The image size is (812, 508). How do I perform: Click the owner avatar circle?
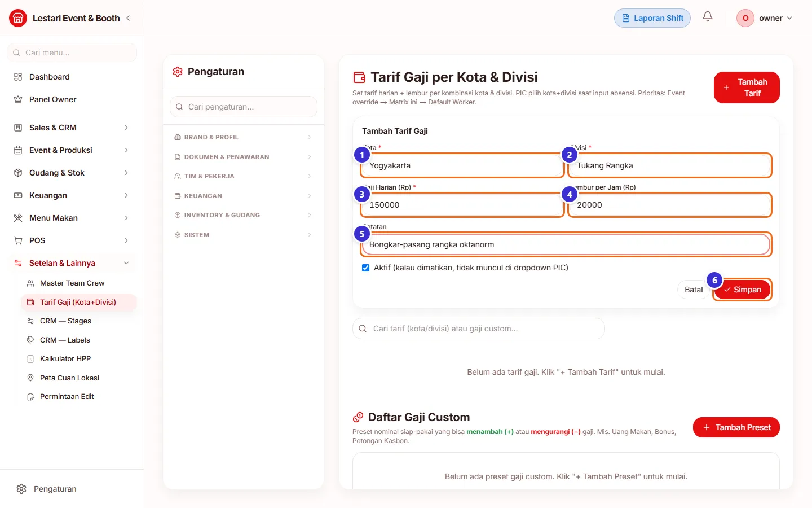pos(745,18)
